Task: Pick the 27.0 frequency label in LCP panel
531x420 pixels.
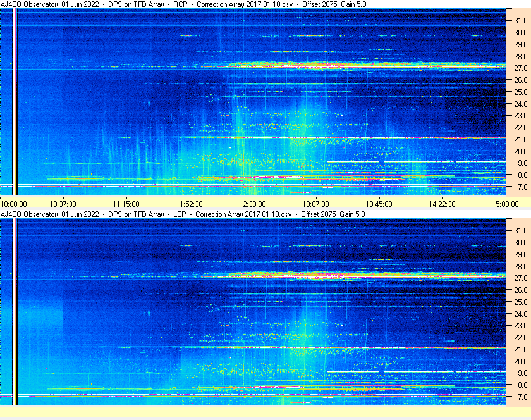Action: click(x=521, y=278)
